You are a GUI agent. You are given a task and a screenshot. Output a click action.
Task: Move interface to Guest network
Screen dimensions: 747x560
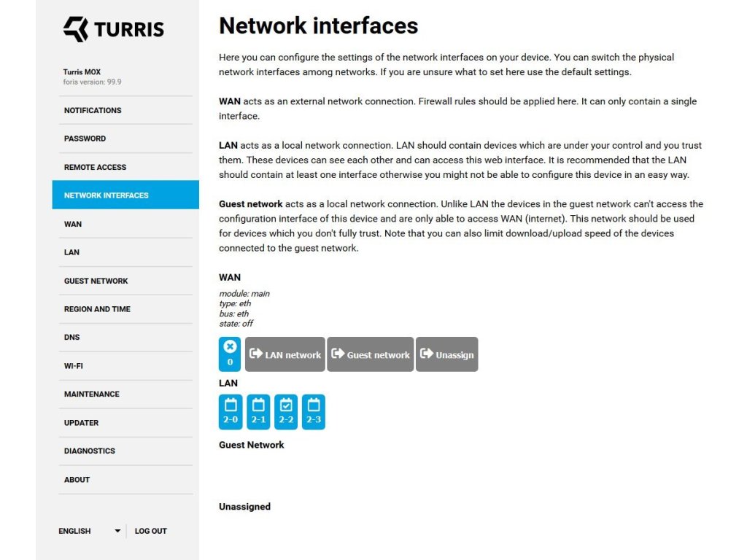point(371,354)
